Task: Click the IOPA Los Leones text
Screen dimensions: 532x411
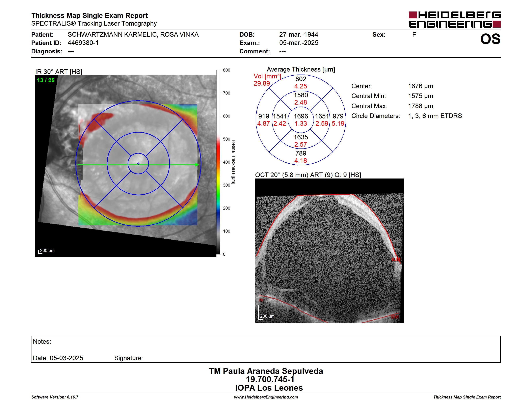Action: (x=269, y=388)
